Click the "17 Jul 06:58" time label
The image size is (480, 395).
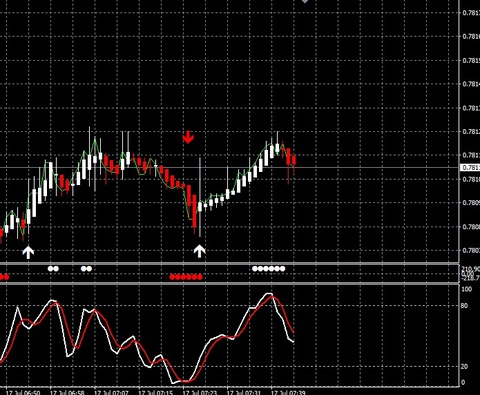pos(67,393)
